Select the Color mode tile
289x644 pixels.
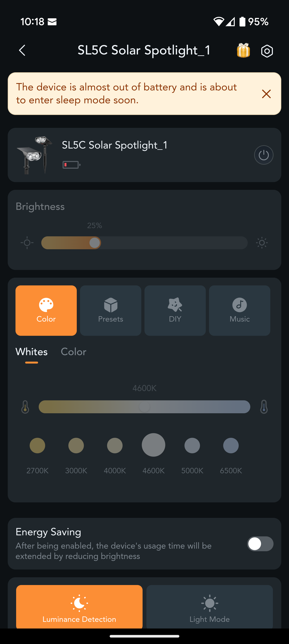click(x=46, y=311)
